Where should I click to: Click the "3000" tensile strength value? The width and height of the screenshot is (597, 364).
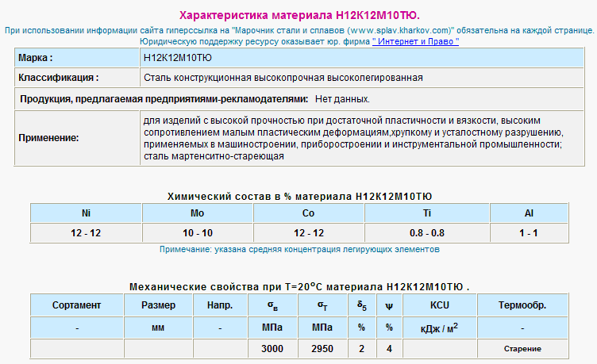[272, 349]
